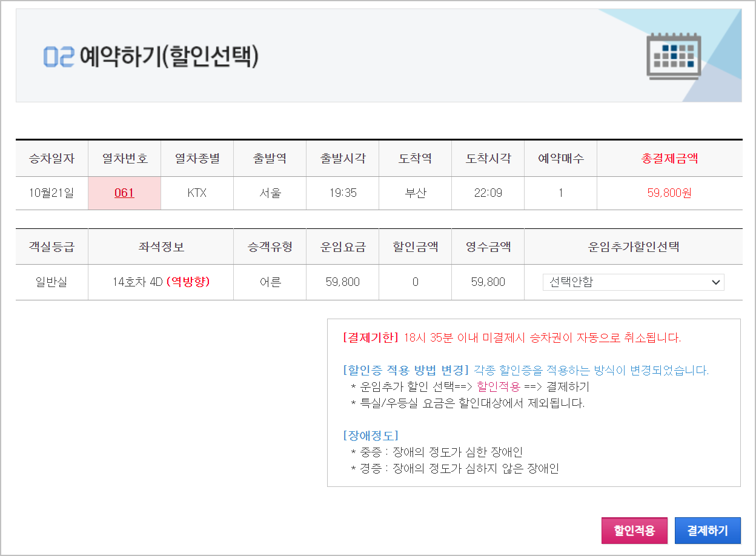The width and height of the screenshot is (756, 556).
Task: Select the 도착역 column header
Action: (416, 159)
